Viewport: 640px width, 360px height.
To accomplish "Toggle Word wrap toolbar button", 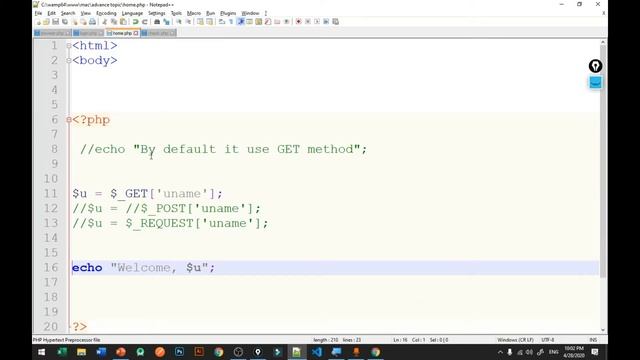I will coord(222,22).
